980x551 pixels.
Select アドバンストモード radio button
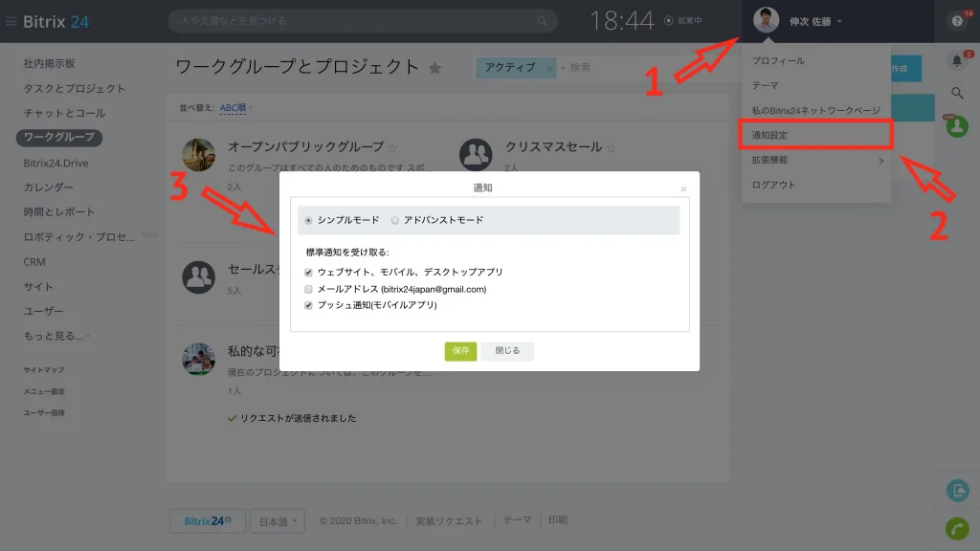pos(395,221)
